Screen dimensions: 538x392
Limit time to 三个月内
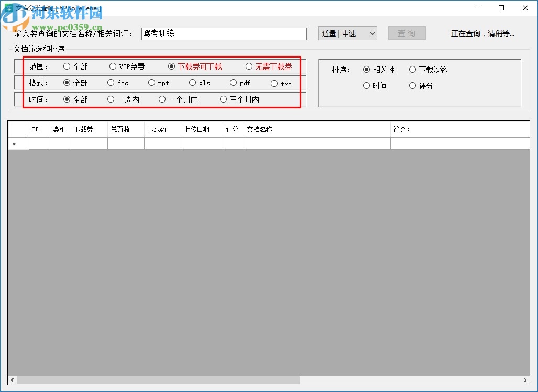click(239, 99)
